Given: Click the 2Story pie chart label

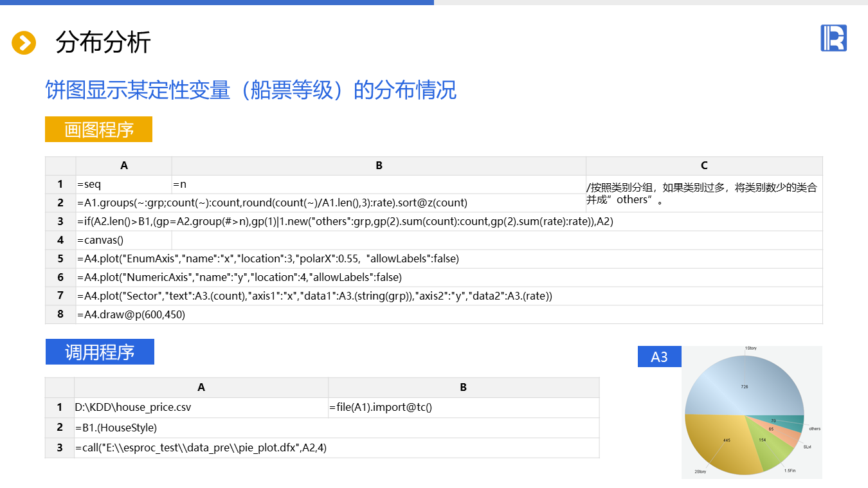Looking at the screenshot, I should click(x=700, y=472).
